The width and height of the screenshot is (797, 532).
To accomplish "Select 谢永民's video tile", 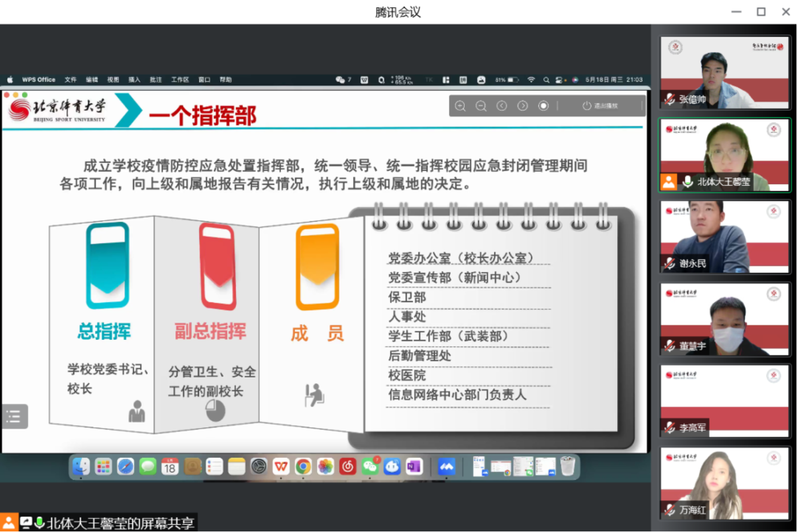I will pos(724,237).
